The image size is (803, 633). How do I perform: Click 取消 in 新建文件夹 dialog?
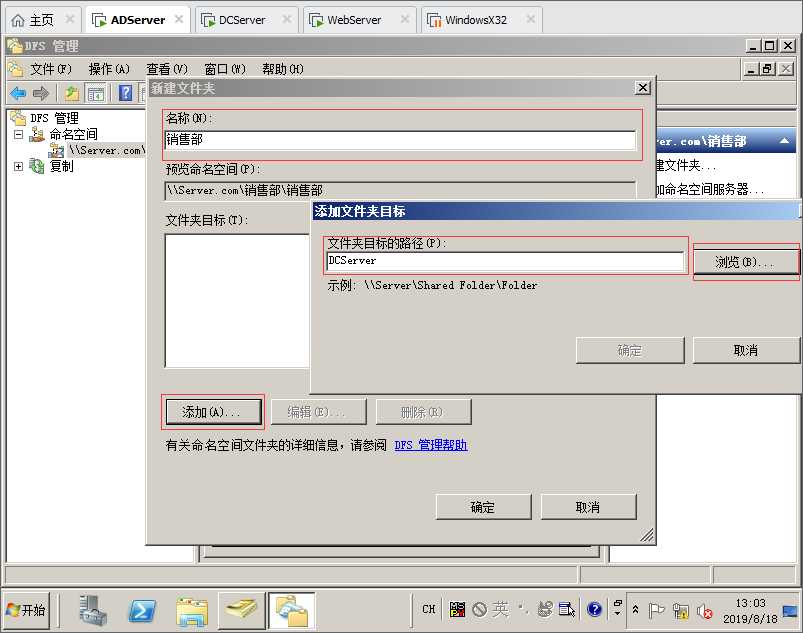pyautogui.click(x=588, y=507)
